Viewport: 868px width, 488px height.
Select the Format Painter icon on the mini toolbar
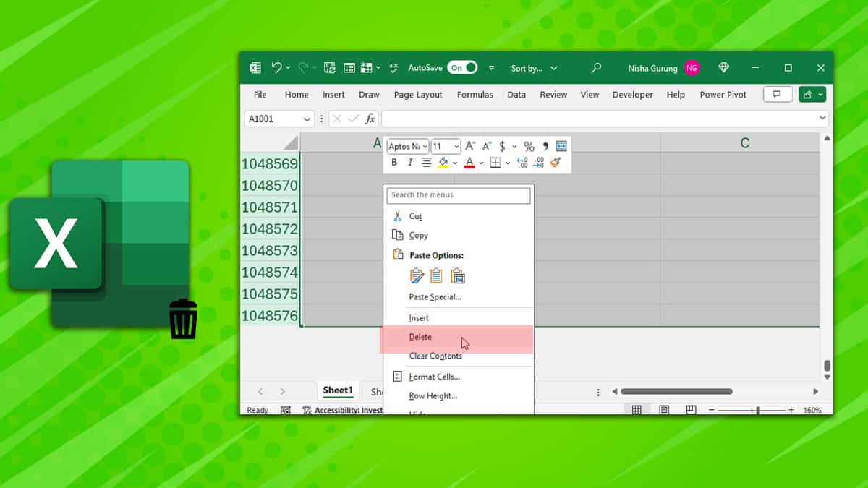[x=554, y=163]
